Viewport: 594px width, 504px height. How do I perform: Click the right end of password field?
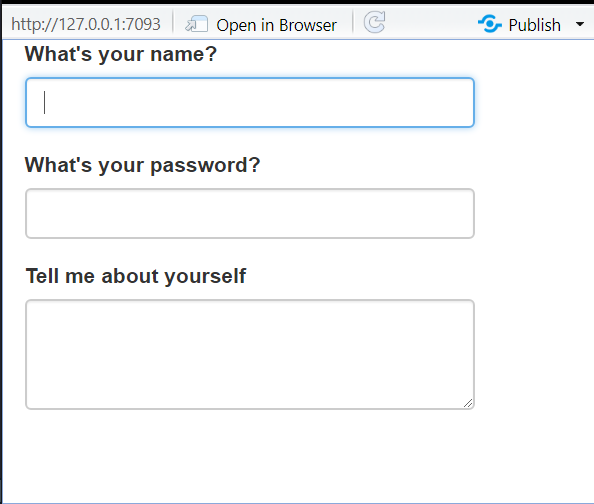[x=455, y=213]
